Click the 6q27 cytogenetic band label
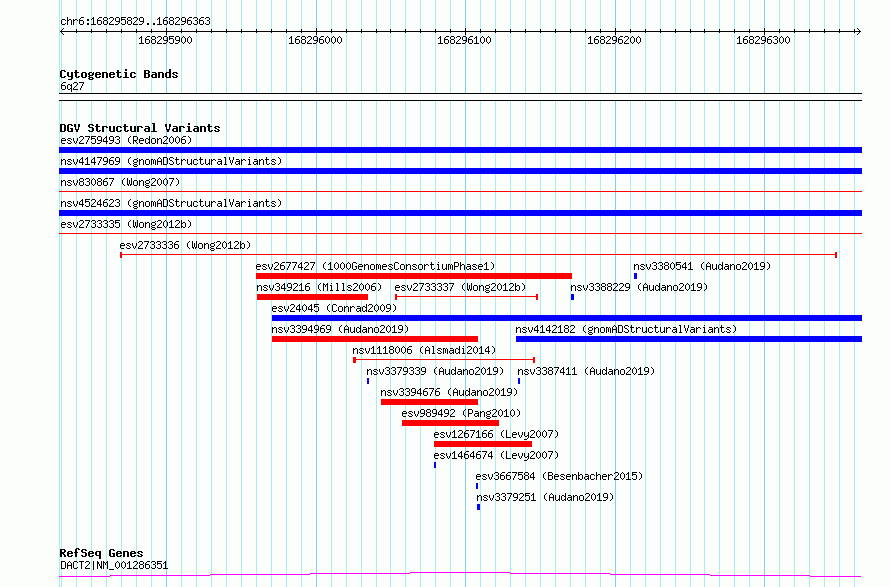The width and height of the screenshot is (890, 587). click(x=72, y=86)
